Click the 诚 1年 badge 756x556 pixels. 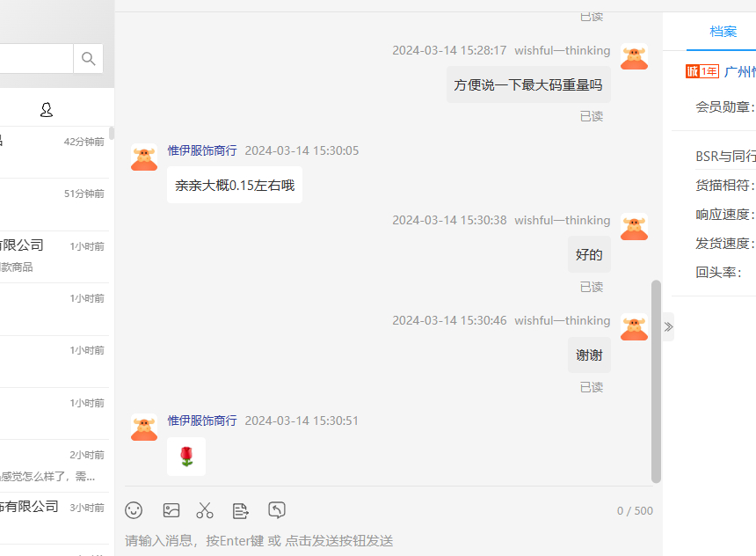click(702, 71)
